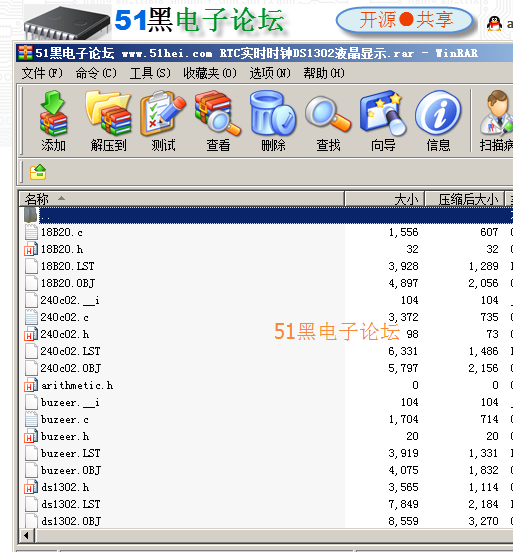Click the View (查看) toolbar icon
Image resolution: width=513 pixels, height=552 pixels.
pyautogui.click(x=218, y=113)
